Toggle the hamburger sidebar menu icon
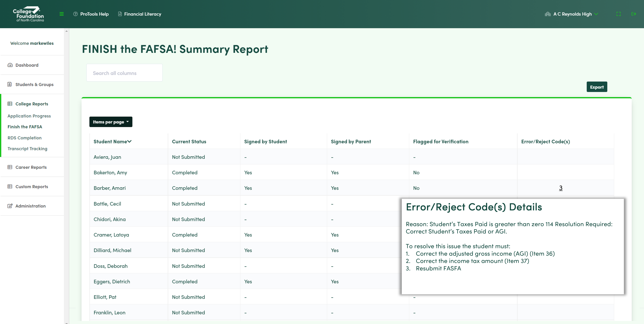 [61, 14]
